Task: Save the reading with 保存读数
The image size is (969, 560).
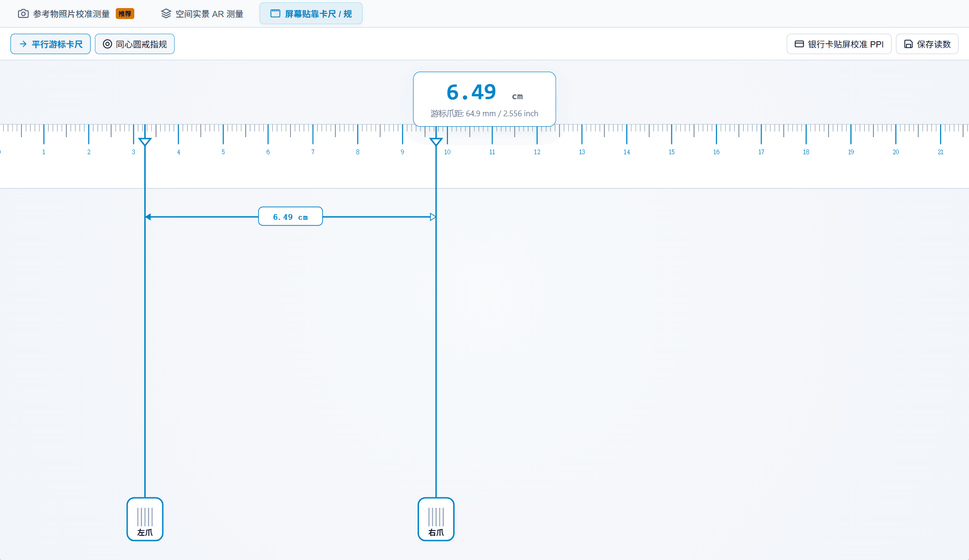Action: point(927,44)
